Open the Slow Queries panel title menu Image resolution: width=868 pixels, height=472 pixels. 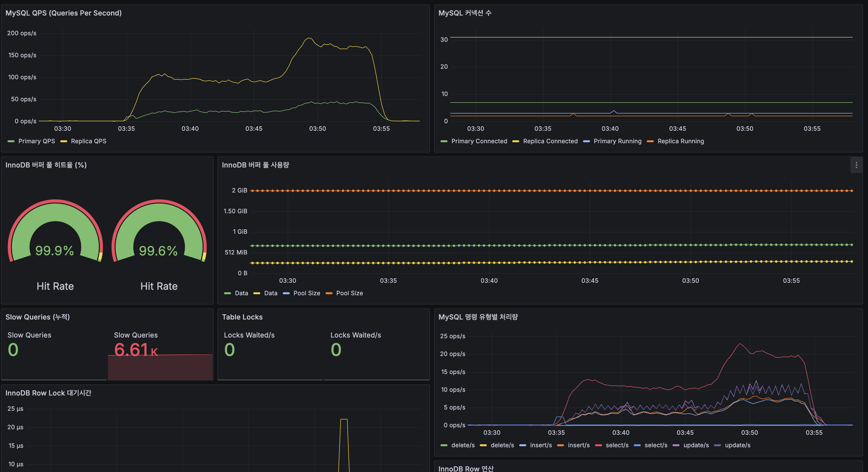(37, 317)
